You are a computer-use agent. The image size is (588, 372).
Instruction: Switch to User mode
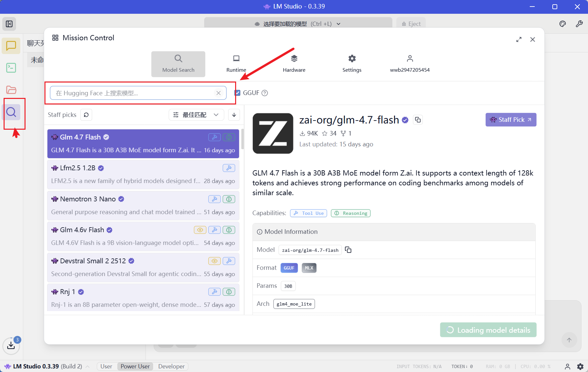106,366
